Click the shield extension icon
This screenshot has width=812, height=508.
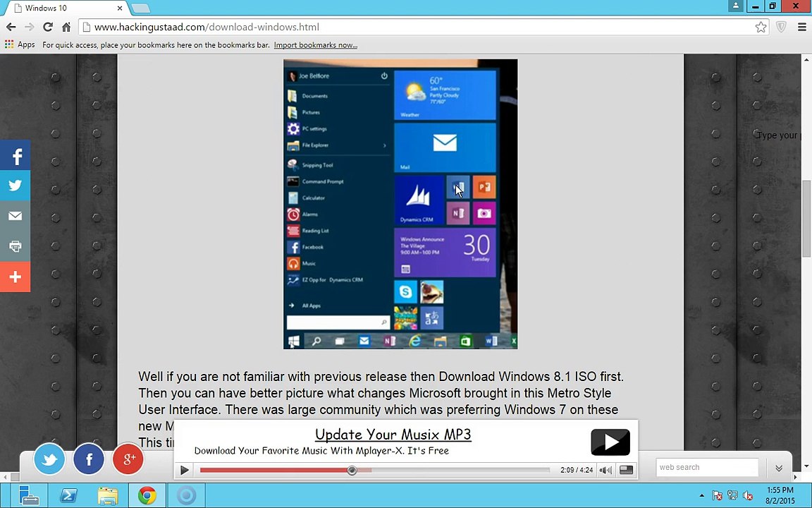(x=782, y=27)
